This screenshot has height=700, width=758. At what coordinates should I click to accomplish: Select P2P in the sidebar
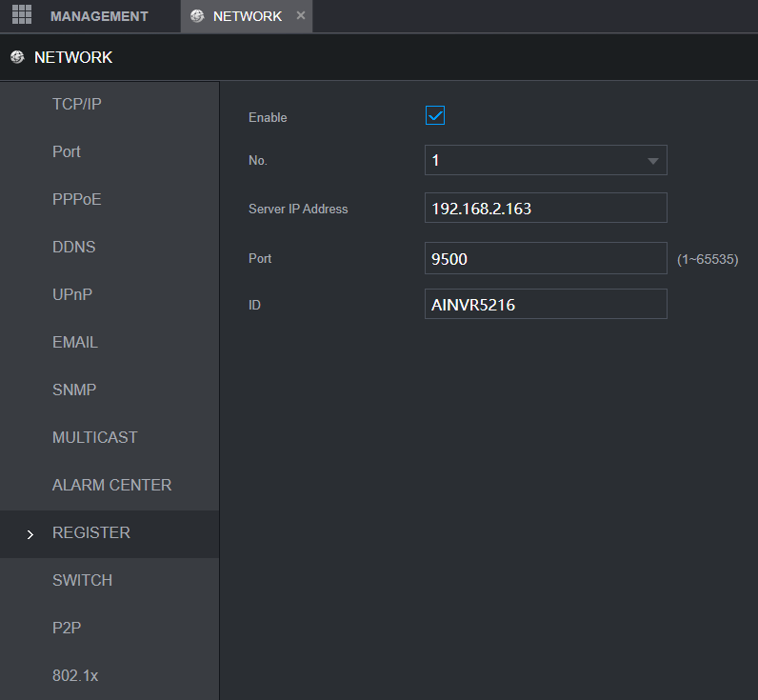coord(66,628)
